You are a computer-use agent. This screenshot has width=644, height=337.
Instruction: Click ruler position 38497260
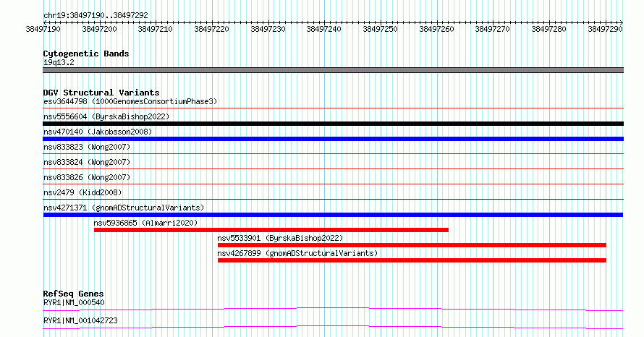(436, 29)
